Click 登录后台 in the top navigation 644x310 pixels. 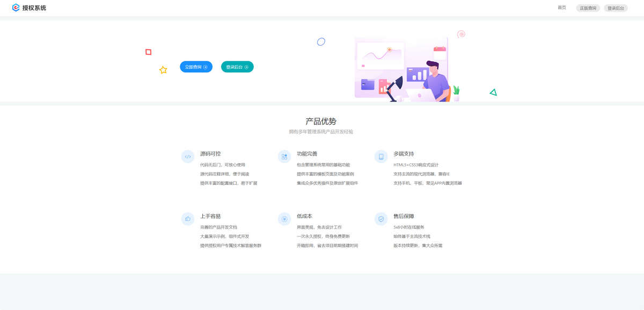(x=616, y=8)
